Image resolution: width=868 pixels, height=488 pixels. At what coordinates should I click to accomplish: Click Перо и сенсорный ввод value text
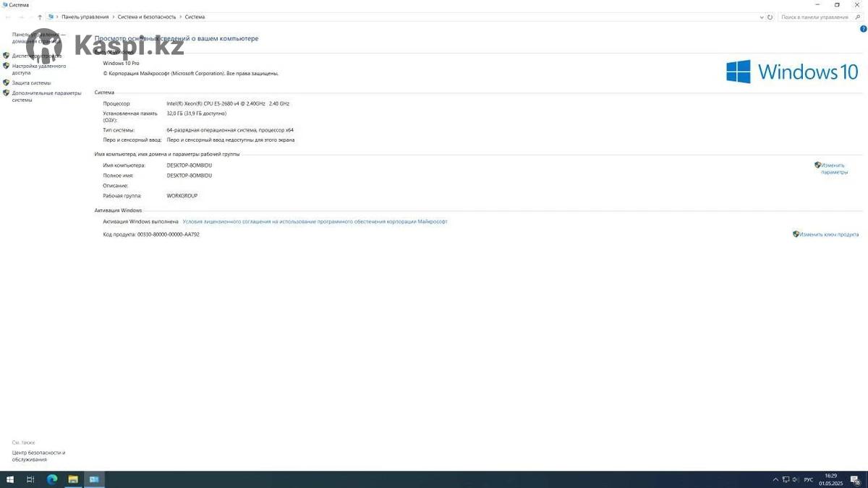231,140
